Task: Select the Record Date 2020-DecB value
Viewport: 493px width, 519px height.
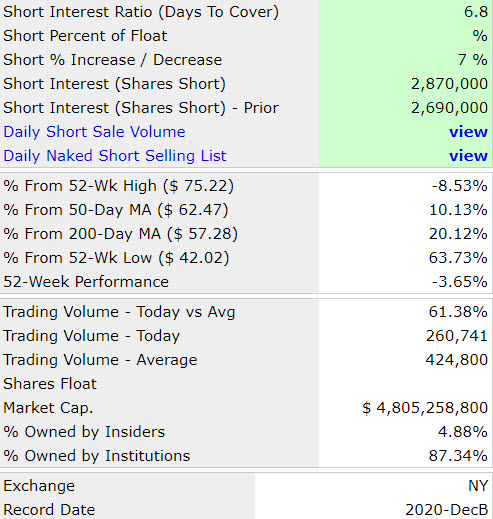Action: [x=447, y=510]
